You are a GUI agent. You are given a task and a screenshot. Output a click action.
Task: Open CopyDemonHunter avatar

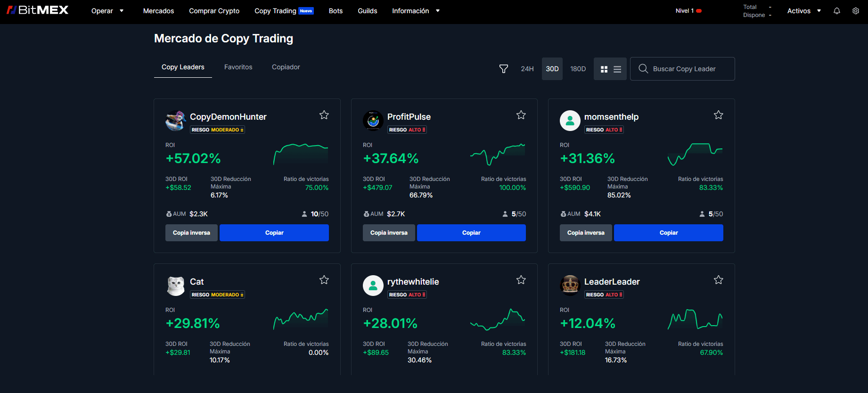point(176,121)
